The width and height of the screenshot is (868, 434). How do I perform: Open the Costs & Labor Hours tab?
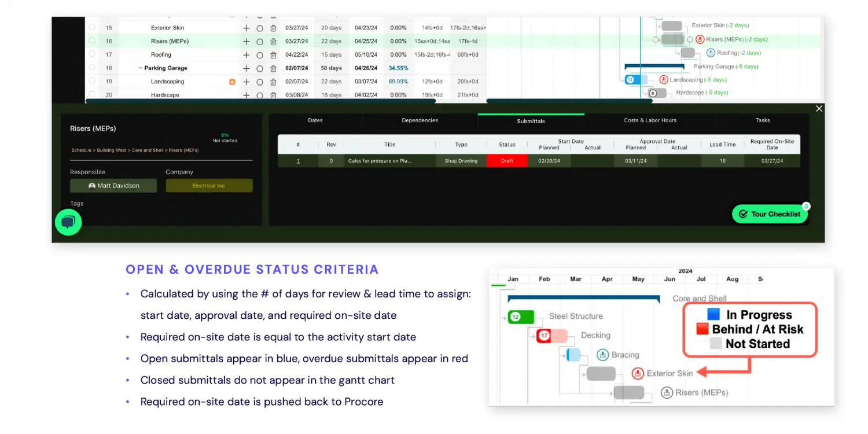(649, 120)
